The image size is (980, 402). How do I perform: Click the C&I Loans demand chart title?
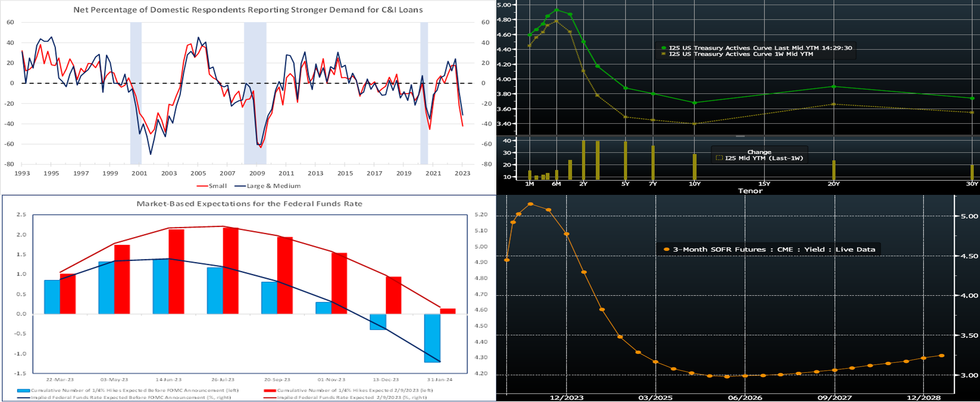click(248, 10)
